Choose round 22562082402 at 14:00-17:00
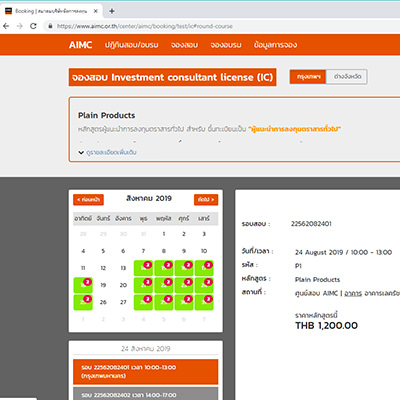Screen dimensions: 400x400 (145, 394)
